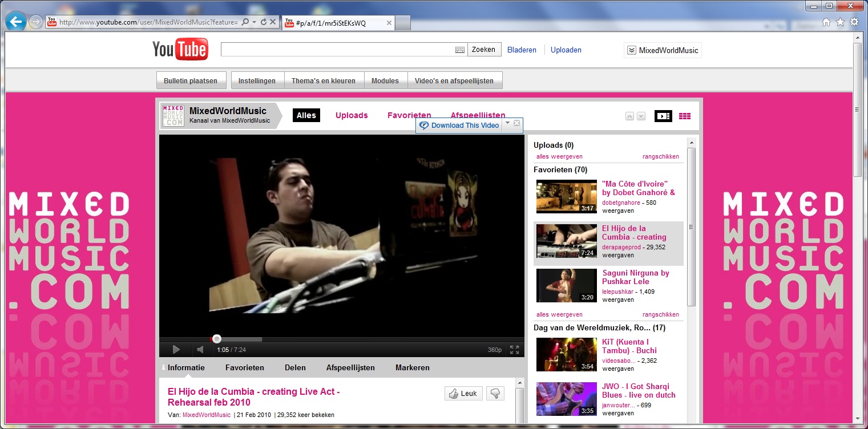Open Video's en afspeellijsten settings

[x=454, y=81]
